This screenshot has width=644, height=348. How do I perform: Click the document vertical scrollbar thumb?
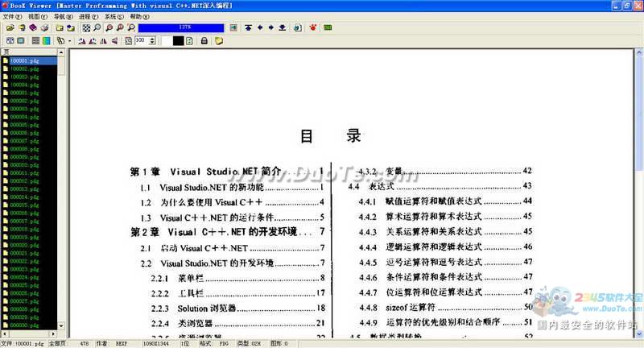[639, 114]
